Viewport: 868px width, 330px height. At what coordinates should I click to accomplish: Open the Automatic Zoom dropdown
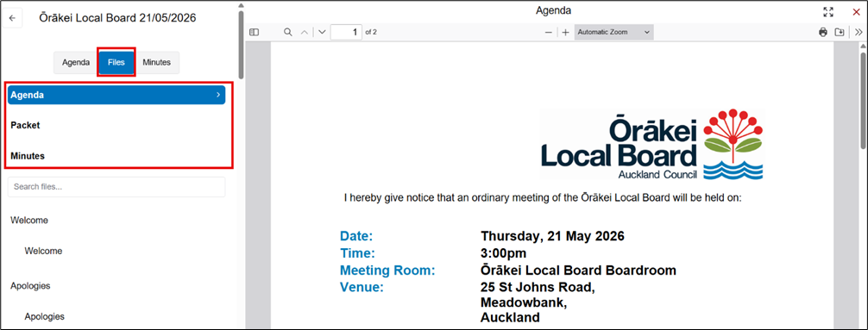(x=614, y=32)
